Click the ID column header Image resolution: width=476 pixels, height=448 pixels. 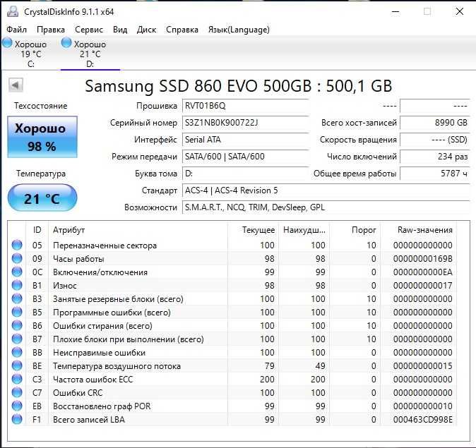click(x=37, y=230)
